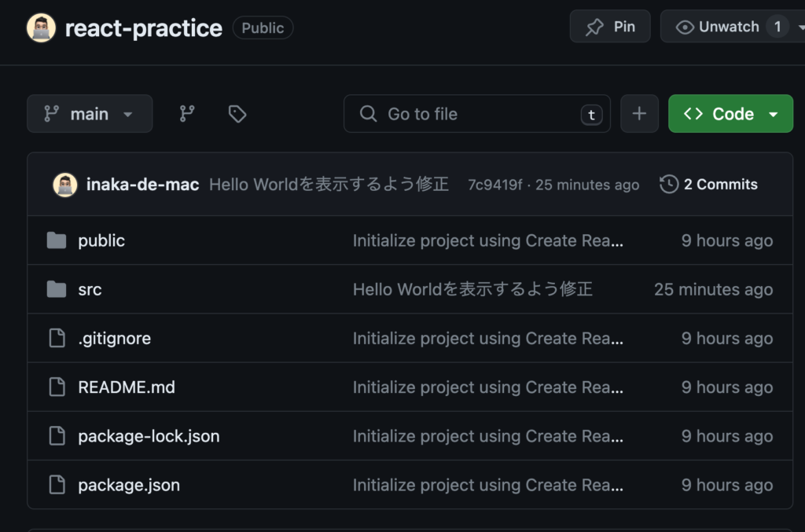Click the README.md file icon
Image resolution: width=805 pixels, height=532 pixels.
pos(57,387)
